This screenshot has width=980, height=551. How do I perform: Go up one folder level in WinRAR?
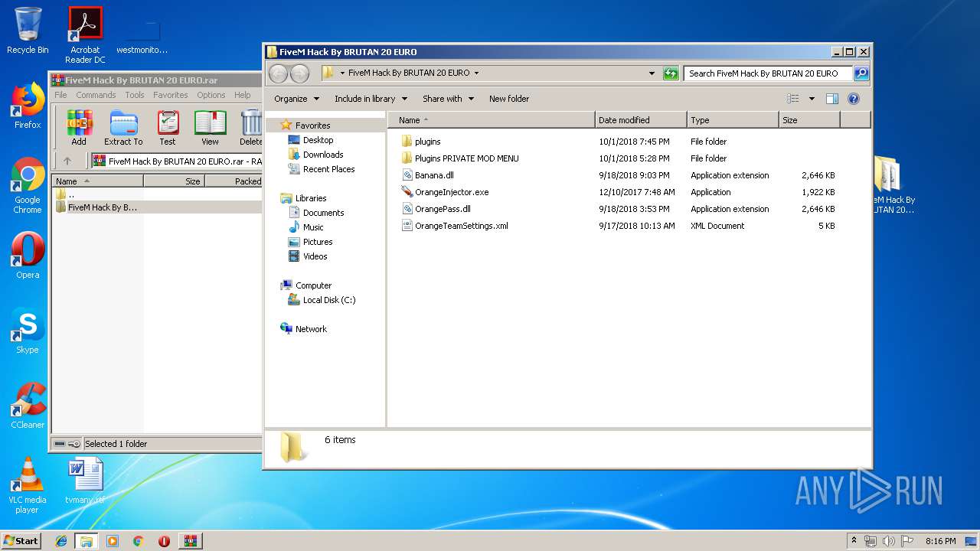[67, 161]
